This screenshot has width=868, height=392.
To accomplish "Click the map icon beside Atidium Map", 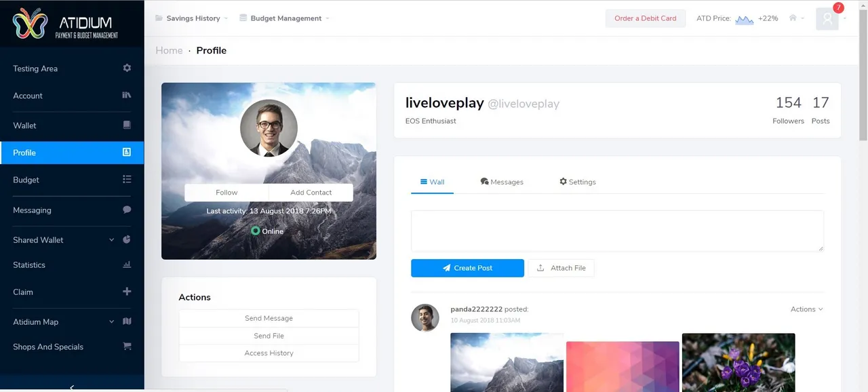I will 127,321.
